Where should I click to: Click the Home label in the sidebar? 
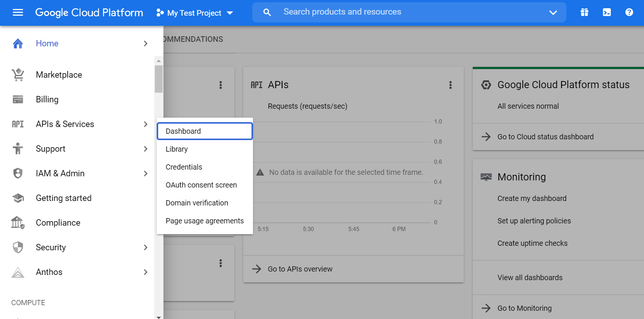[47, 44]
